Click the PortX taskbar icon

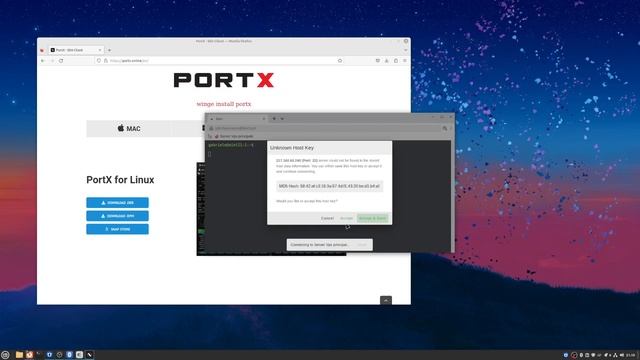pyautogui.click(x=89, y=355)
